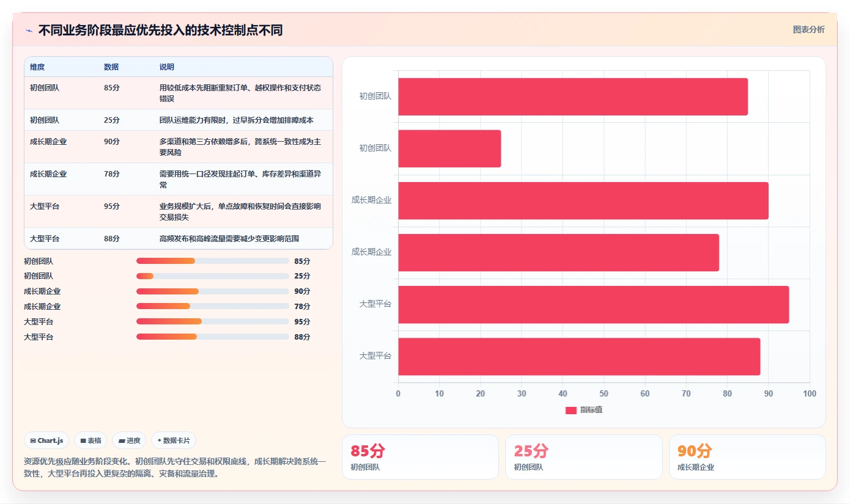This screenshot has height=504, width=850.
Task: Select the 数据卡片 tag chip
Action: (x=174, y=440)
